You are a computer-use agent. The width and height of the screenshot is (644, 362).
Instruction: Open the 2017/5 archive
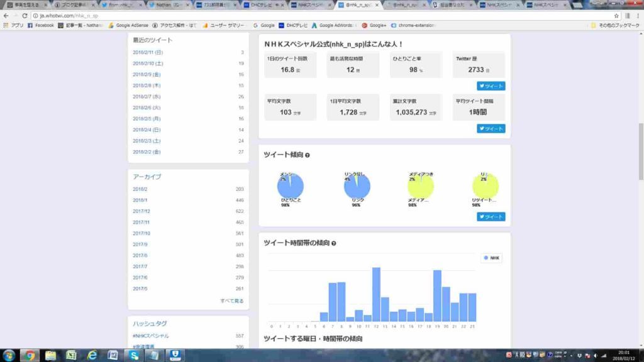point(140,289)
